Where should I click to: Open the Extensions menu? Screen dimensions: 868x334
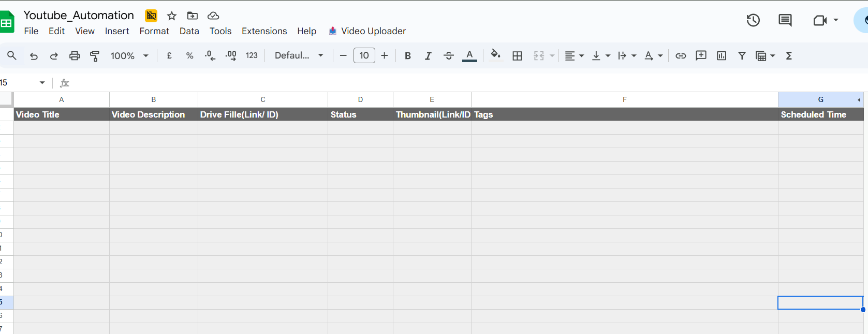coord(264,31)
